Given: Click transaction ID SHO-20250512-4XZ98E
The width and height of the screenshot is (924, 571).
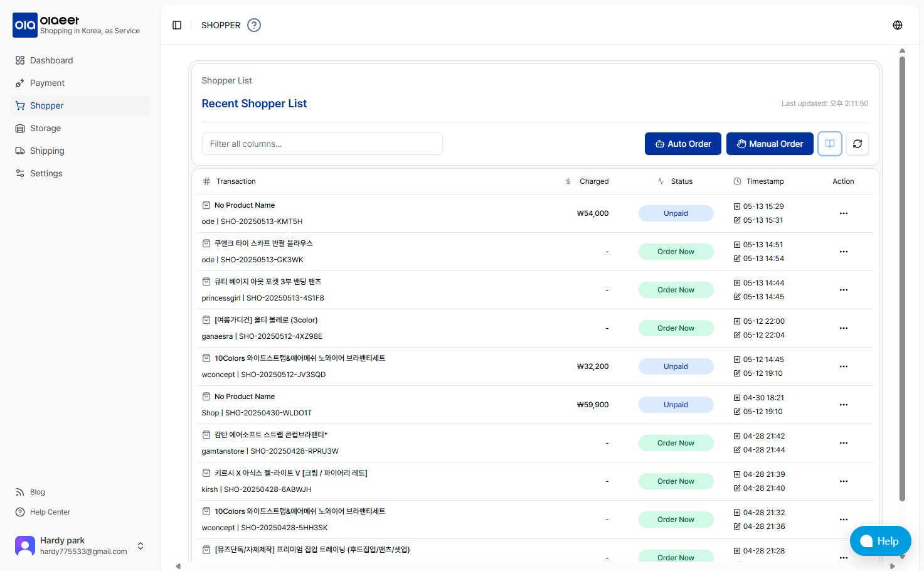Looking at the screenshot, I should pos(280,336).
